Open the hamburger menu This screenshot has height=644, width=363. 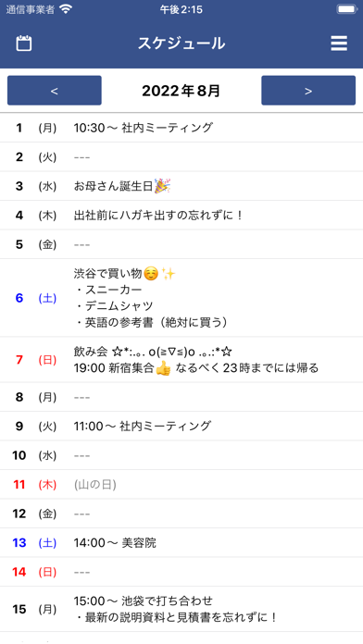339,43
